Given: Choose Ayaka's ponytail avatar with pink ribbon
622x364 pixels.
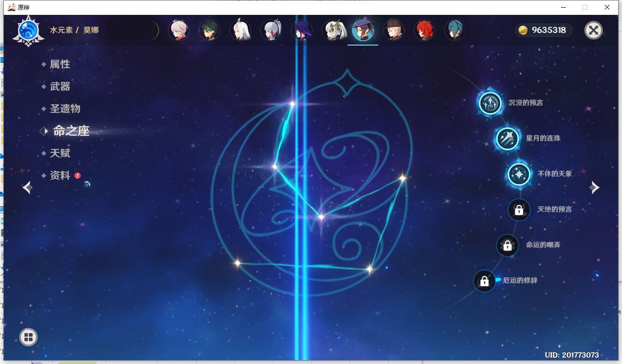Looking at the screenshot, I should tap(271, 30).
